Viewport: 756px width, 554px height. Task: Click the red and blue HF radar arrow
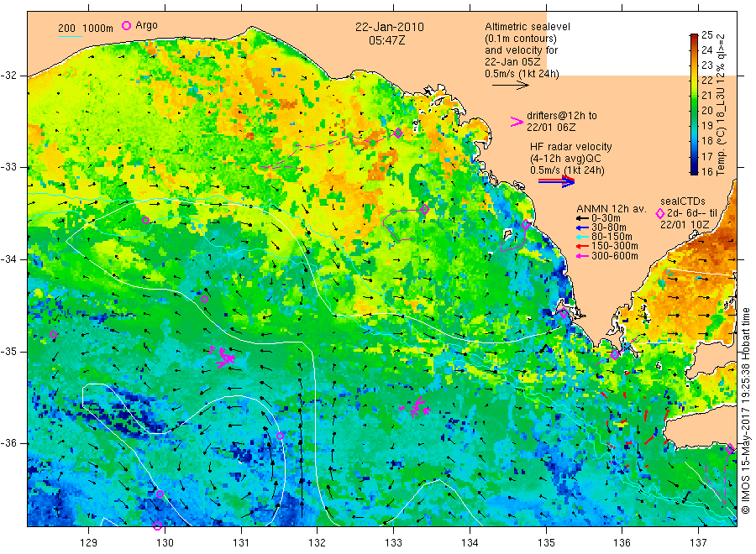tap(556, 181)
